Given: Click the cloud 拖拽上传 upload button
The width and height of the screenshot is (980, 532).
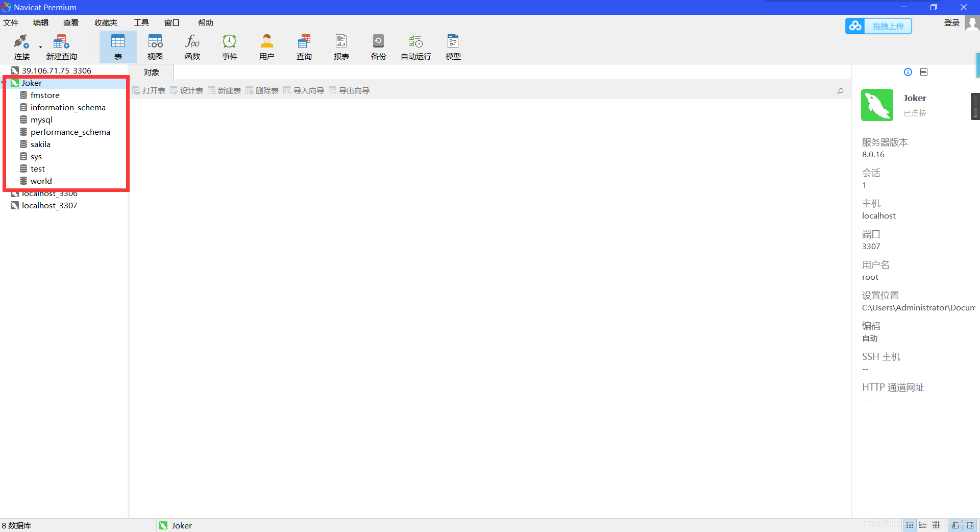Looking at the screenshot, I should [x=878, y=26].
